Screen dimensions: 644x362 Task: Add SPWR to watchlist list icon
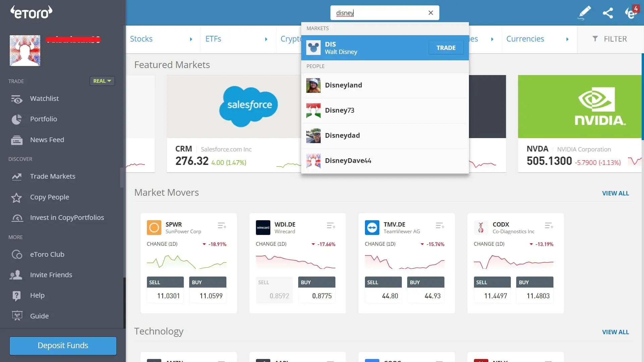[x=222, y=226]
